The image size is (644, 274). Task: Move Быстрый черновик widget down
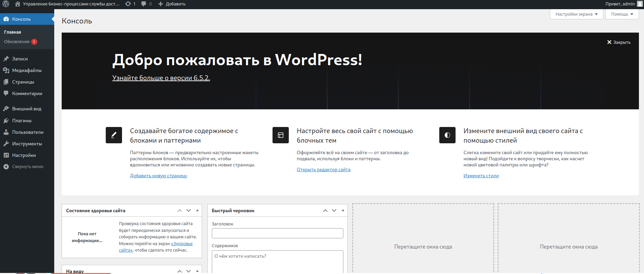[334, 211]
